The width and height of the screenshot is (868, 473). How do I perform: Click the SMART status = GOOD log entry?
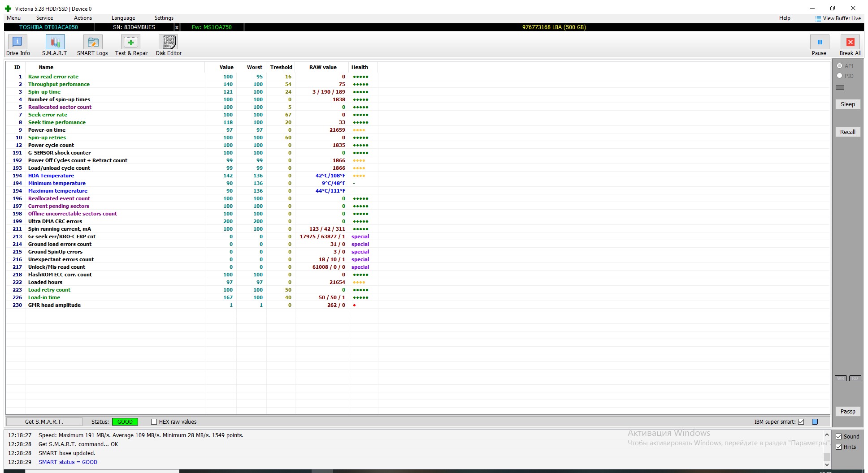[x=68, y=462]
